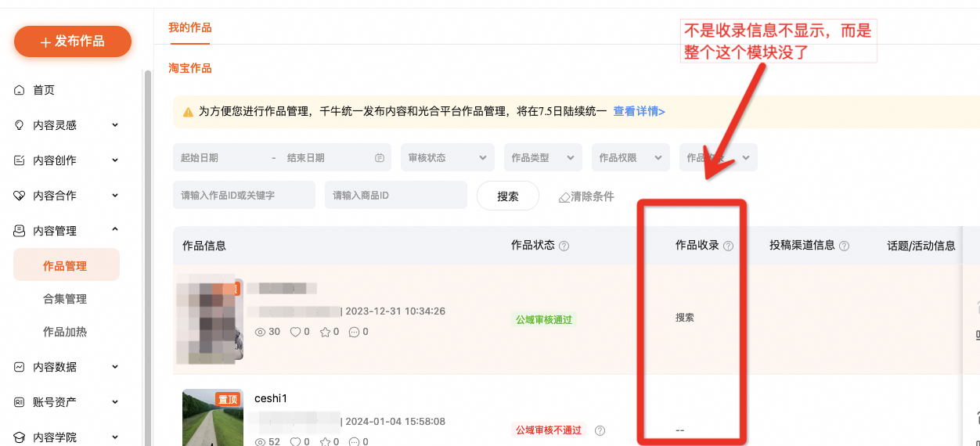Image resolution: width=980 pixels, height=446 pixels.
Task: Click the 公域审核不通过 status tag
Action: (548, 430)
